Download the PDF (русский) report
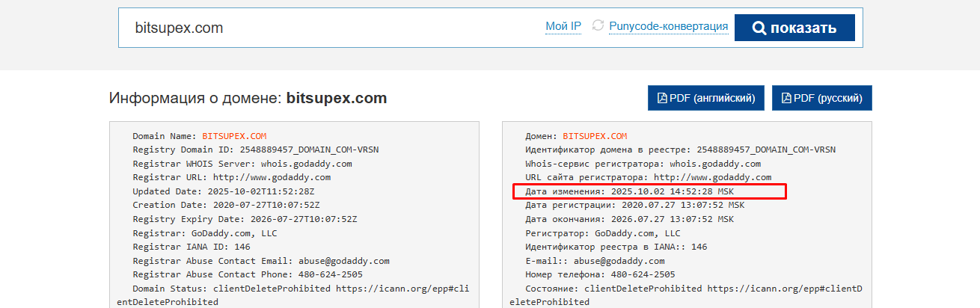The image size is (980, 308). [821, 98]
